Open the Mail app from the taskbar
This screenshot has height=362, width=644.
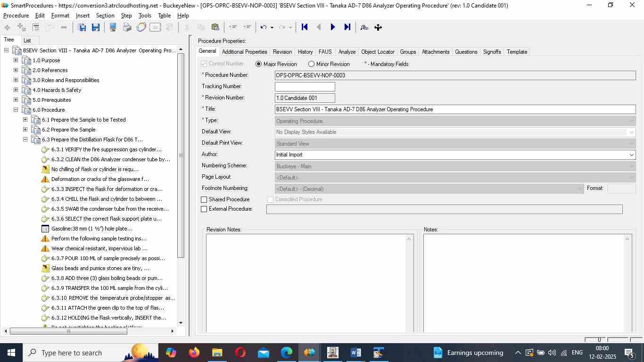[263, 353]
